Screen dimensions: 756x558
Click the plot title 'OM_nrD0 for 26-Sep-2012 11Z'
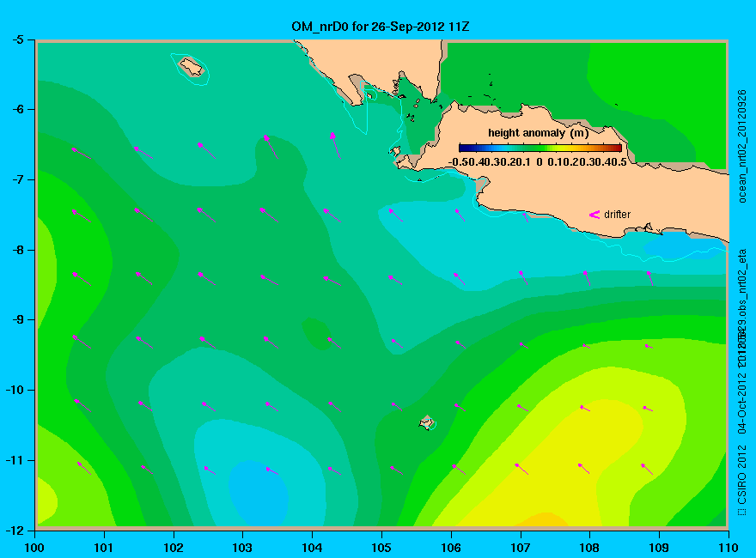(x=380, y=26)
